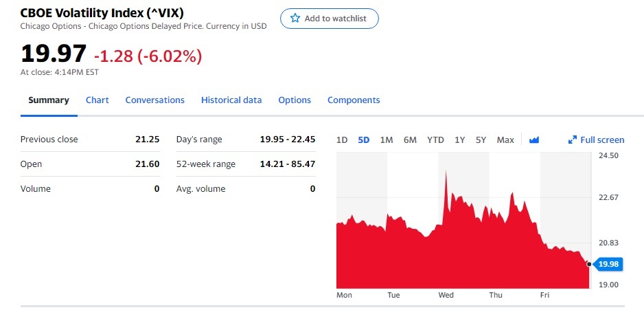644x321 pixels.
Task: Select the 1D chart range
Action: (342, 140)
